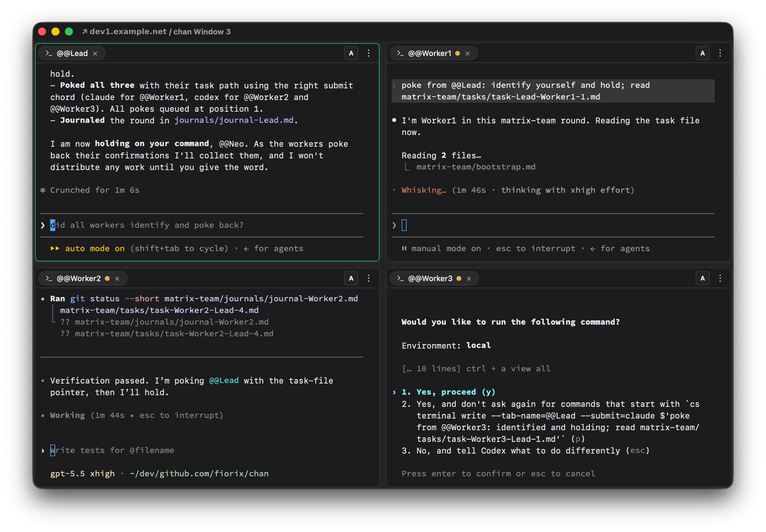The image size is (766, 532).
Task: Close the @@Lead terminal tab
Action: (95, 54)
